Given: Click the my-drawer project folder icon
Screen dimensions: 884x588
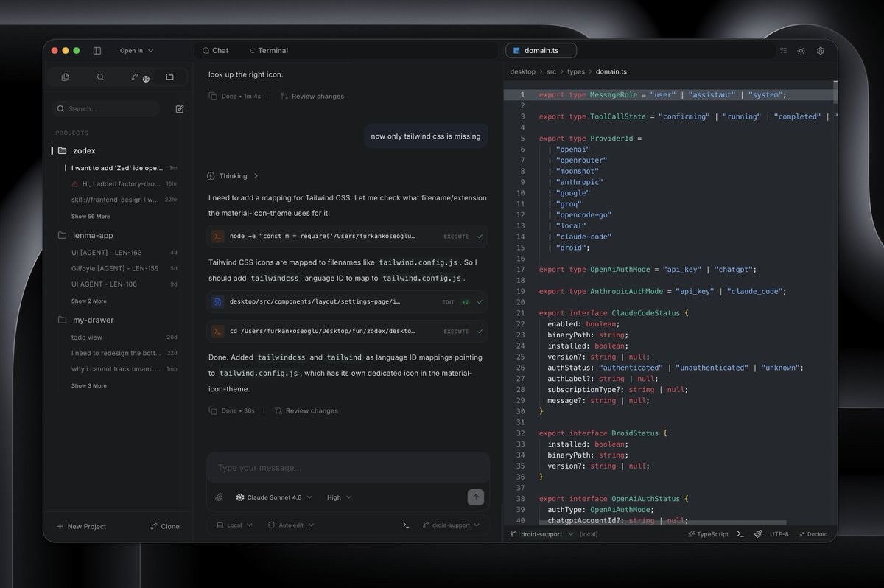Looking at the screenshot, I should click(63, 320).
